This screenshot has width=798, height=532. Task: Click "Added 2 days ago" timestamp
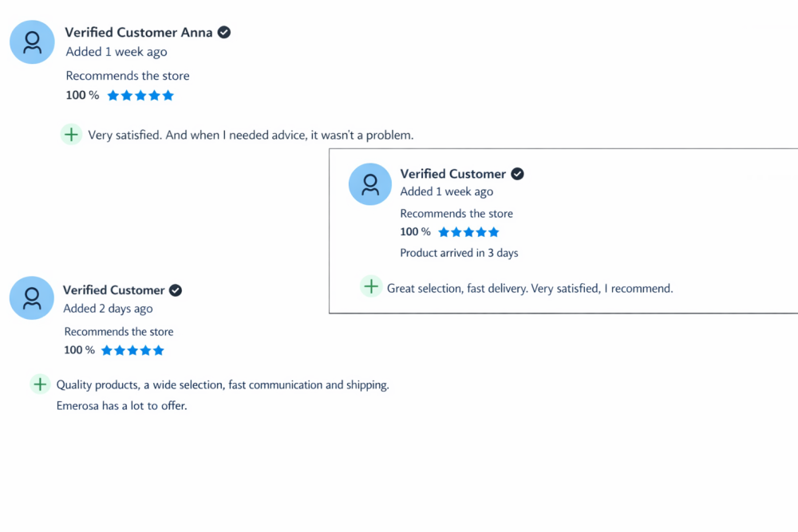tap(108, 309)
